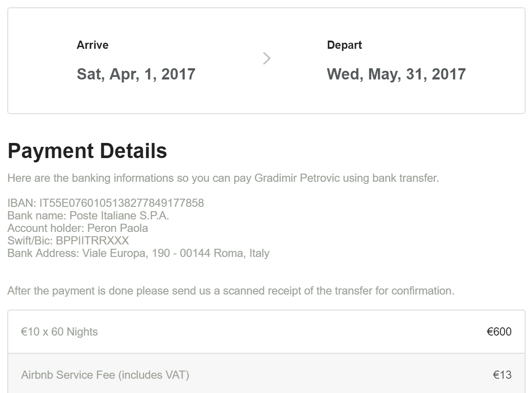This screenshot has width=532, height=393.
Task: Click the IBAN number line
Action: coord(106,203)
